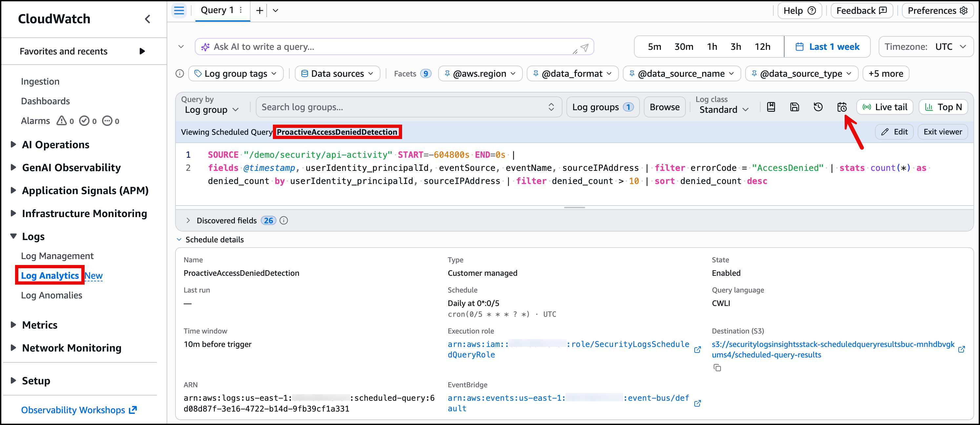Open the @data_source_type facet dropdown
This screenshot has width=980, height=425.
coord(802,73)
